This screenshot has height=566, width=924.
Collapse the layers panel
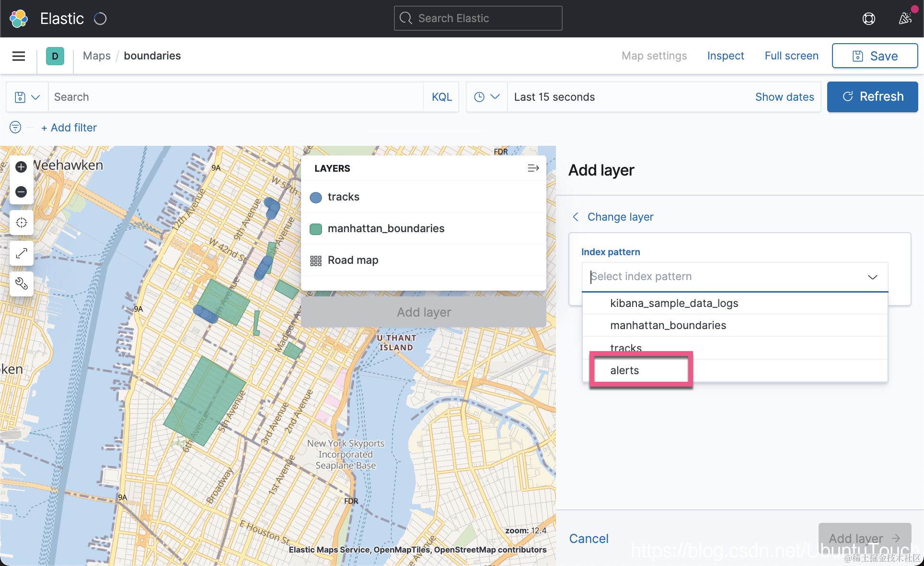(x=533, y=168)
